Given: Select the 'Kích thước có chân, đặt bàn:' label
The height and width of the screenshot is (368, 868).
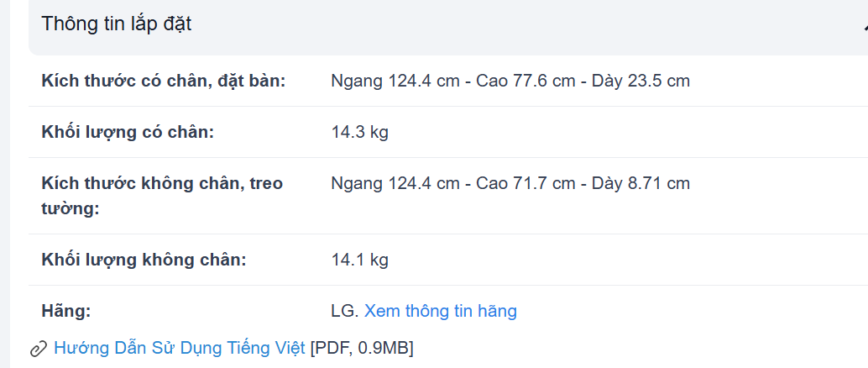Looking at the screenshot, I should coord(164,81).
